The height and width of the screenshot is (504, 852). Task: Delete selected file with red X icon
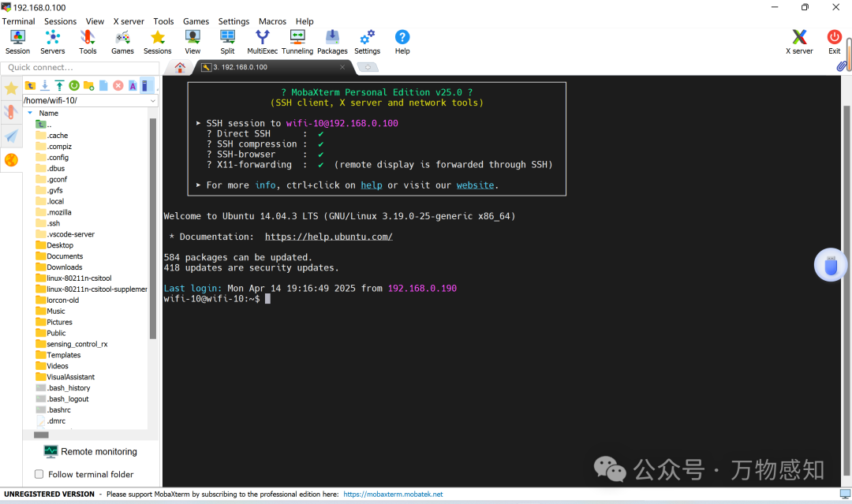[118, 85]
